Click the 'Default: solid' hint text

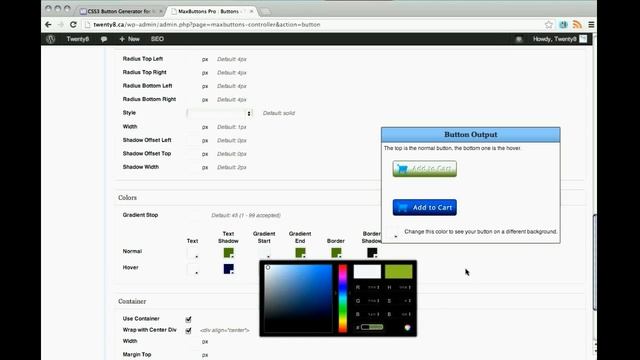pyautogui.click(x=279, y=113)
